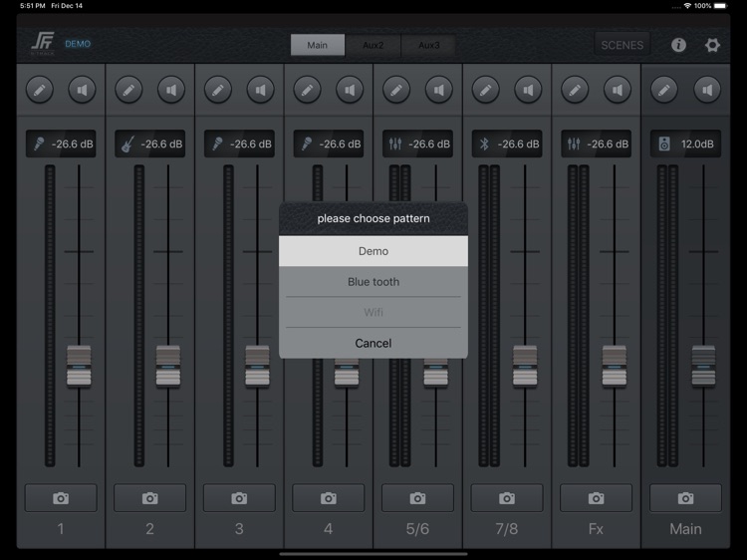Mute channel 3 with its speaker button
Screen dimensions: 747x560
click(260, 90)
